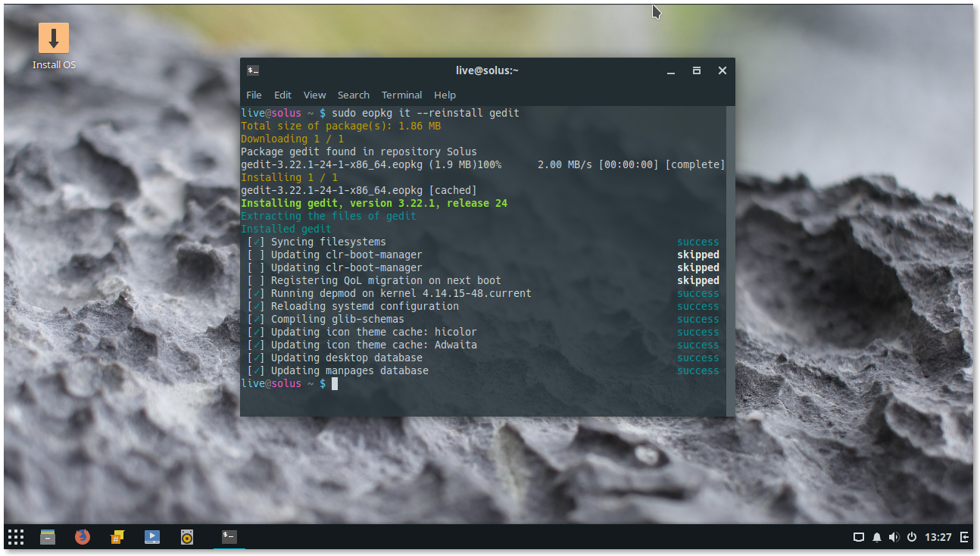The image size is (980, 556).
Task: Click the terminal cursor at the last prompt
Action: [335, 384]
